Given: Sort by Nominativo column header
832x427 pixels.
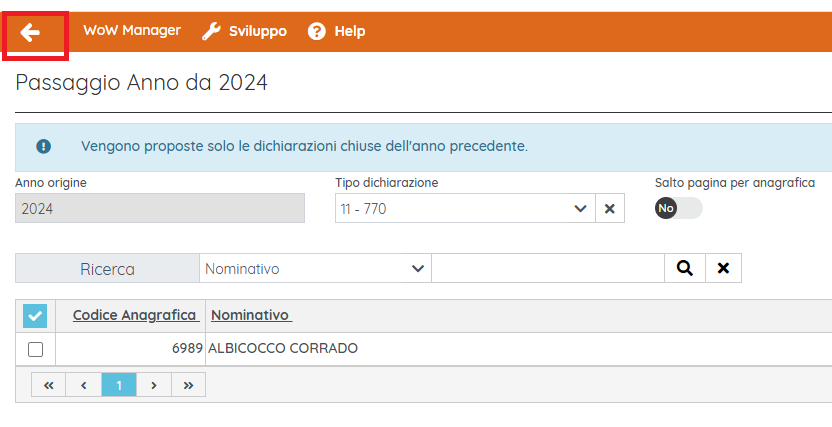Looking at the screenshot, I should [x=252, y=315].
